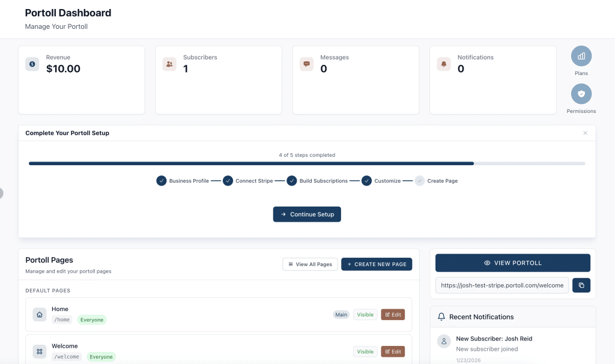Expand the collapsed sidebar with the left chevron
The height and width of the screenshot is (364, 615).
2,193
